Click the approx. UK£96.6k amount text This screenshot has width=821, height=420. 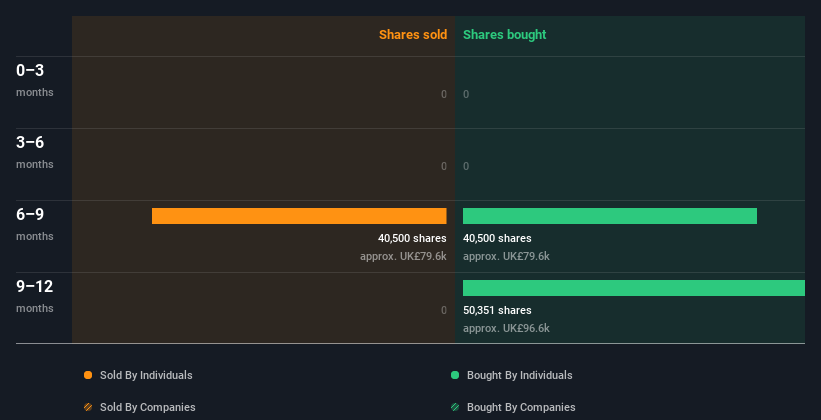[x=506, y=328]
